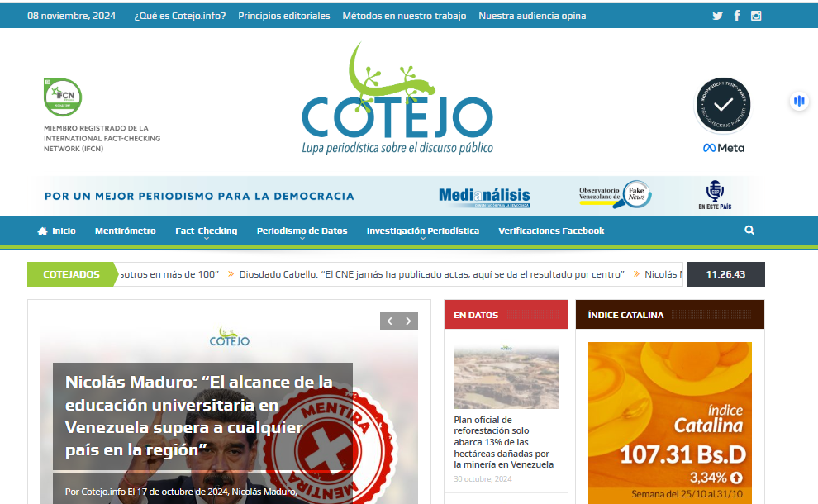The image size is (818, 504).
Task: Click the text 30 octubre, 2024
Action: [483, 479]
